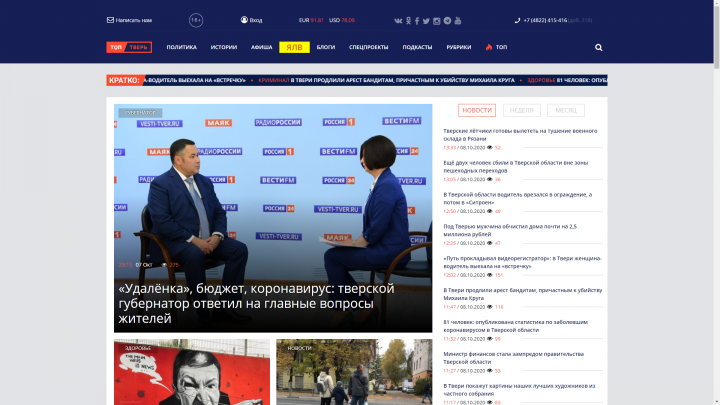
Task: Open the red graffiti article thumbnail
Action: coord(192,372)
